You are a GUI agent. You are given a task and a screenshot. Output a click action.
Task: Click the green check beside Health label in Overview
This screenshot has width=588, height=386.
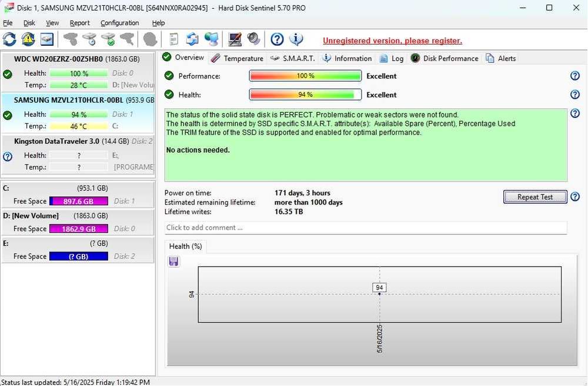point(169,95)
